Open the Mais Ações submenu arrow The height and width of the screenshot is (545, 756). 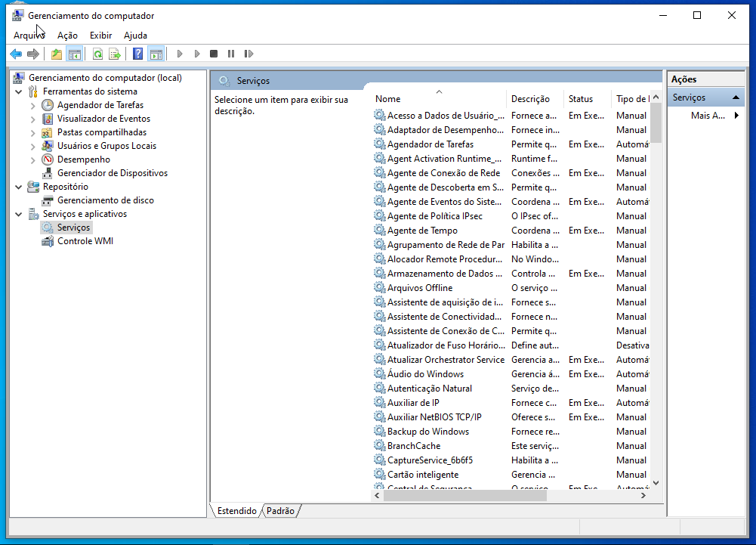736,116
